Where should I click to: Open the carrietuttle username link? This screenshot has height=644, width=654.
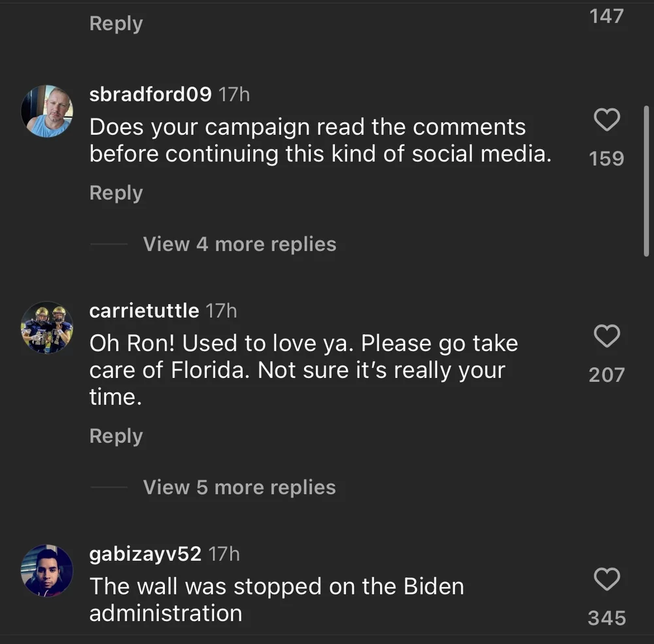pyautogui.click(x=144, y=311)
